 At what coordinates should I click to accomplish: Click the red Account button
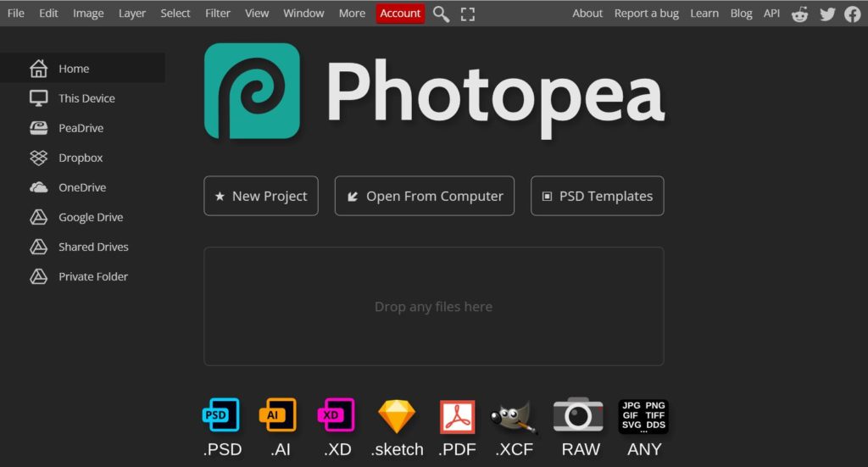pos(400,14)
